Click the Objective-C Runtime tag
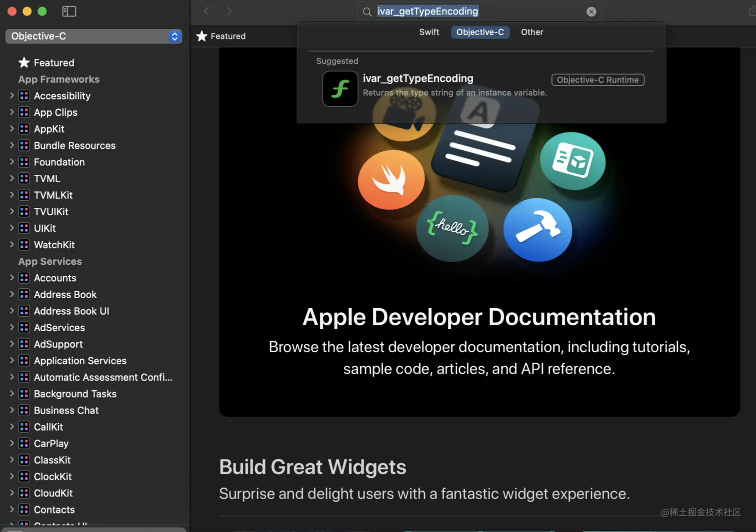 [x=597, y=80]
